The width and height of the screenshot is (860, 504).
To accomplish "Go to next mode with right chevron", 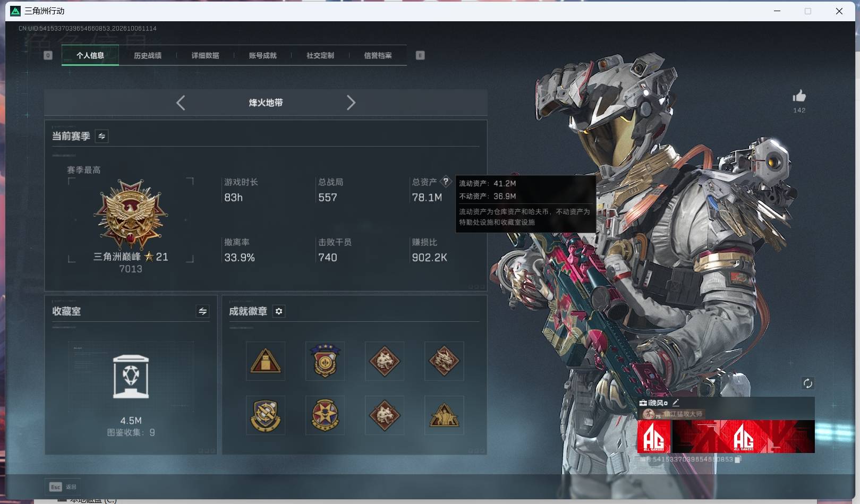I will pyautogui.click(x=351, y=102).
